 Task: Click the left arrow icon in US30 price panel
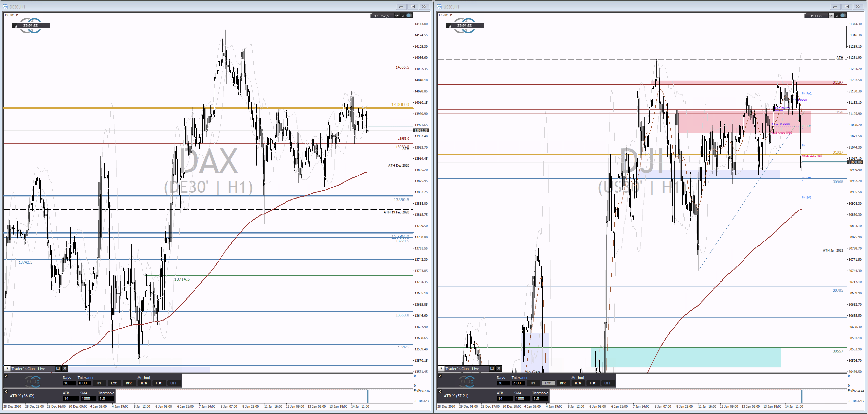[x=837, y=16]
